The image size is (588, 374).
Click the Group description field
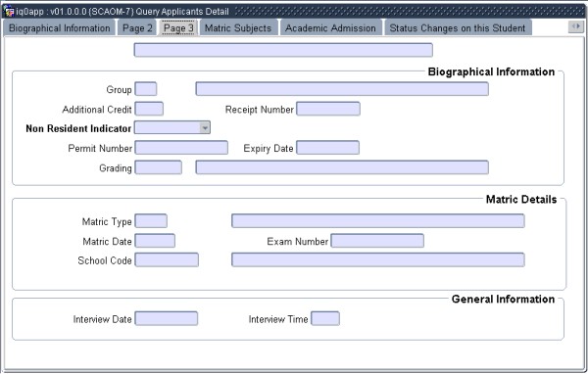(x=342, y=89)
